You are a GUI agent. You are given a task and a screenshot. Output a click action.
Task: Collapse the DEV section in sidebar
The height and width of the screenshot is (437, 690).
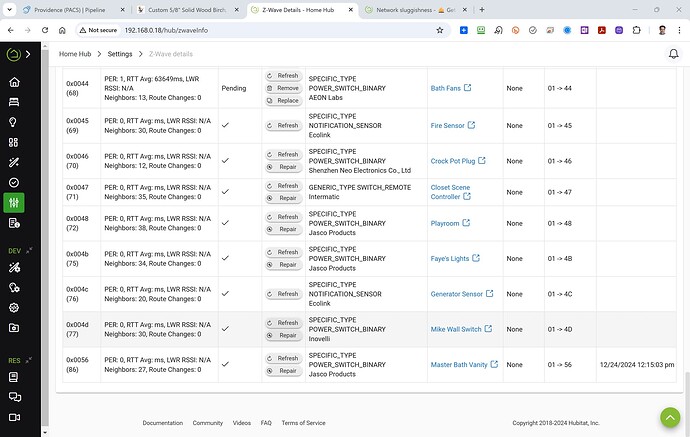coord(29,250)
